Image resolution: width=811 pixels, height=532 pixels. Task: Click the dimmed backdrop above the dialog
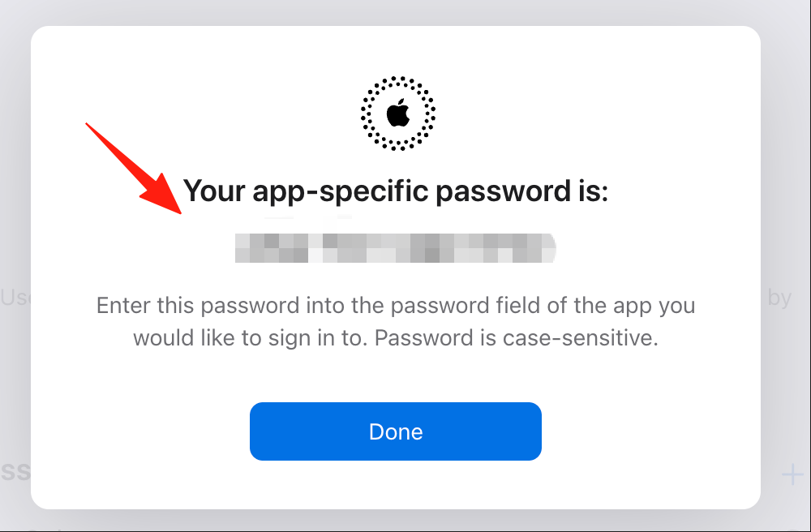[396, 12]
